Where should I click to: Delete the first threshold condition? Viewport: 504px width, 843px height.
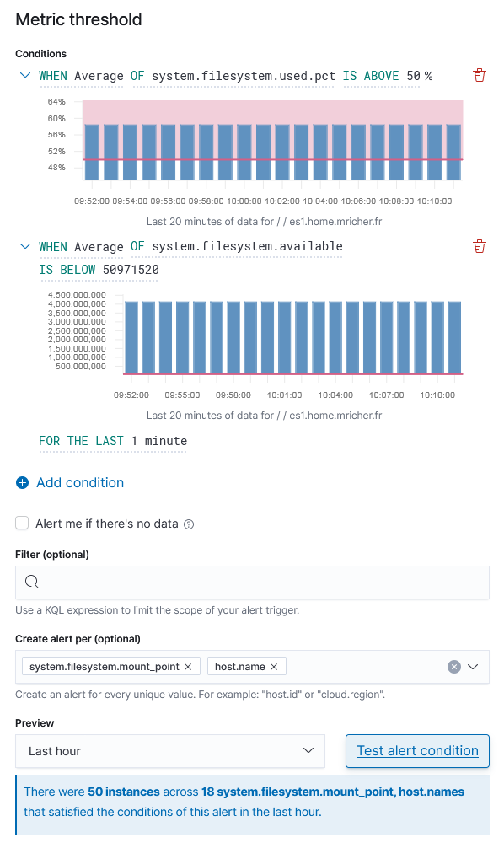click(480, 75)
